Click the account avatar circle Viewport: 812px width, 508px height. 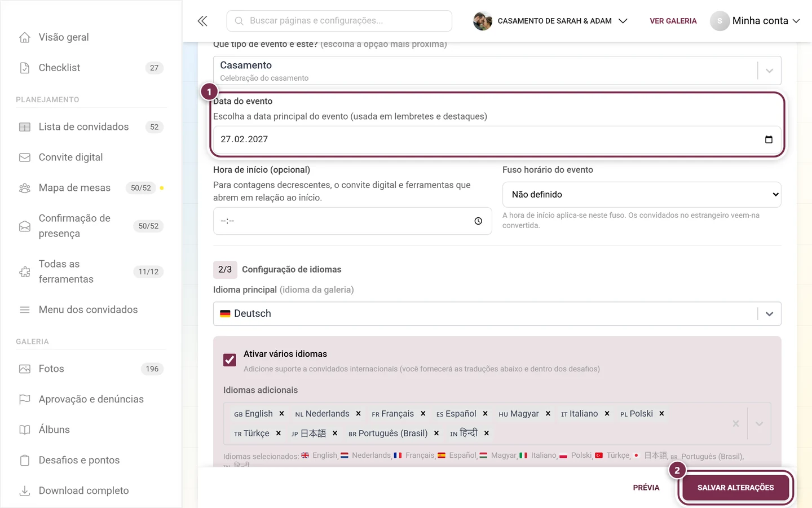click(x=720, y=21)
